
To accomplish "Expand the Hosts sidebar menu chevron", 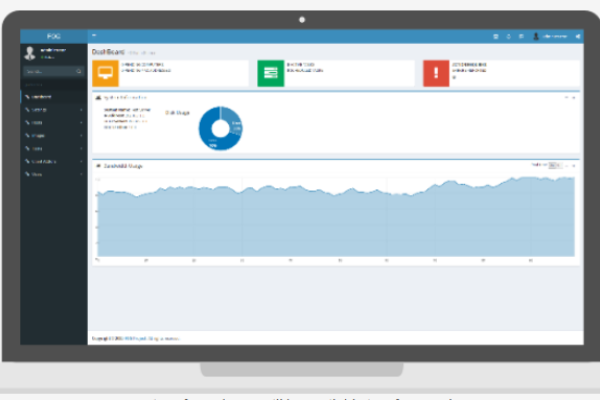I will pos(81,122).
